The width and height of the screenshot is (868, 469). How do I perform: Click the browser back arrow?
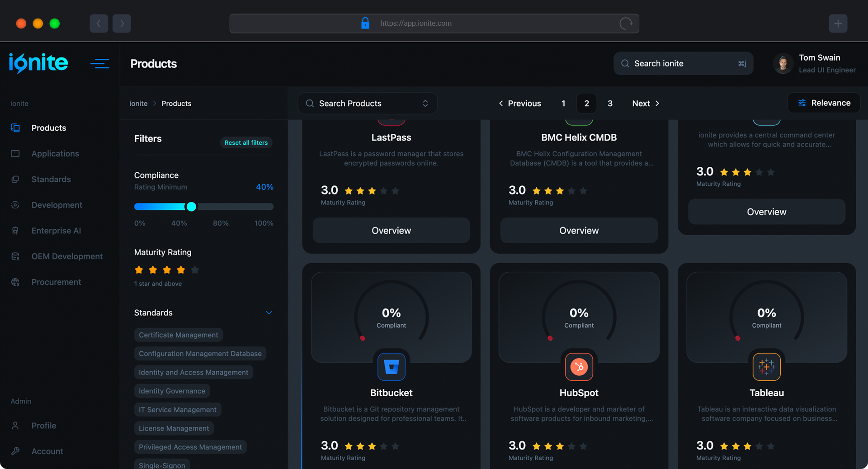(99, 24)
